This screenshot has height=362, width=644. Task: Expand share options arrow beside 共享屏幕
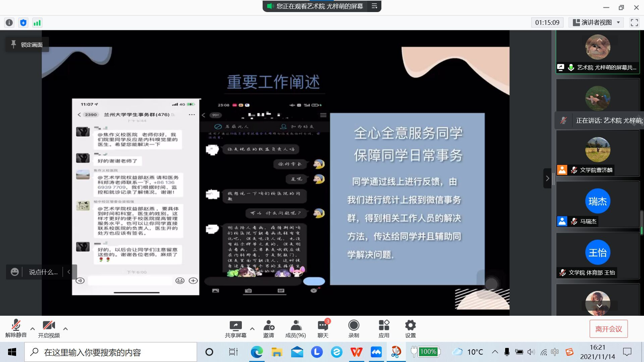pos(252,329)
